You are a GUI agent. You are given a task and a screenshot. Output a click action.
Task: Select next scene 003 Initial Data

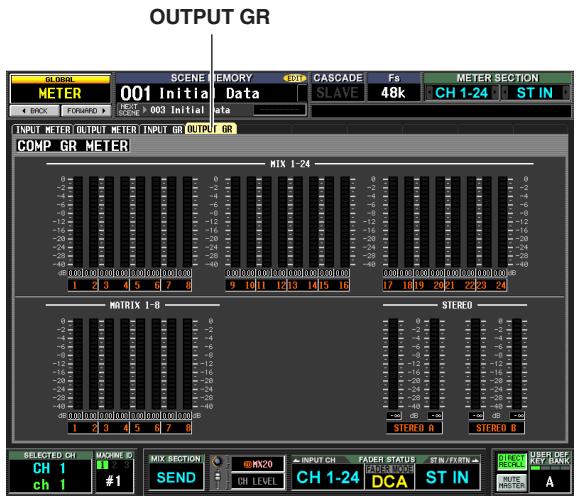[x=190, y=110]
